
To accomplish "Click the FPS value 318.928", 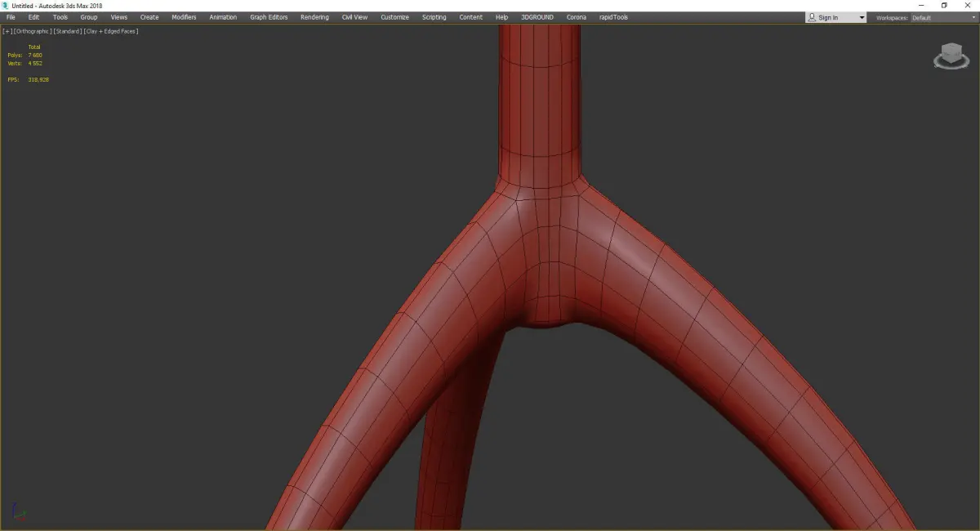I will click(38, 79).
